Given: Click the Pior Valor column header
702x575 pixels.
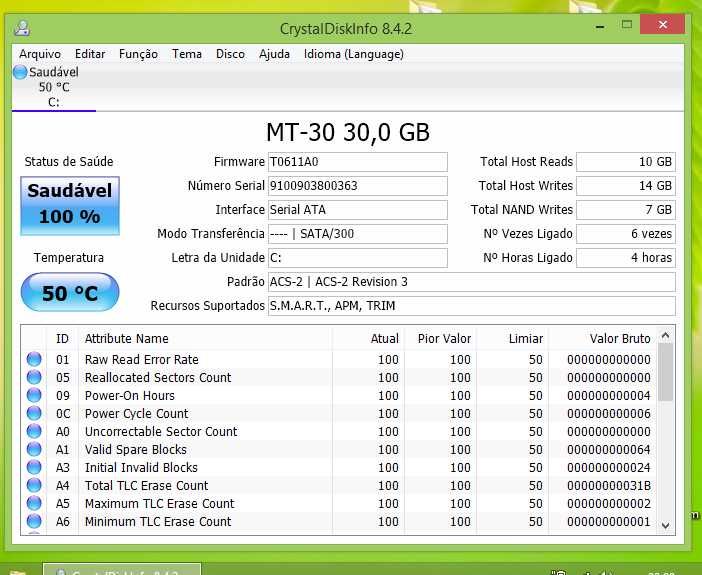Looking at the screenshot, I should [x=441, y=339].
